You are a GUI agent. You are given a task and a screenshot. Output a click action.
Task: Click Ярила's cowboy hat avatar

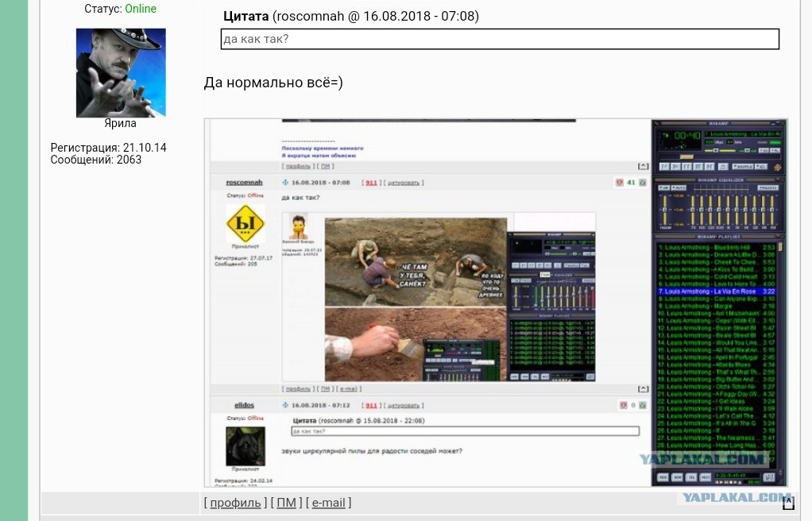[121, 72]
